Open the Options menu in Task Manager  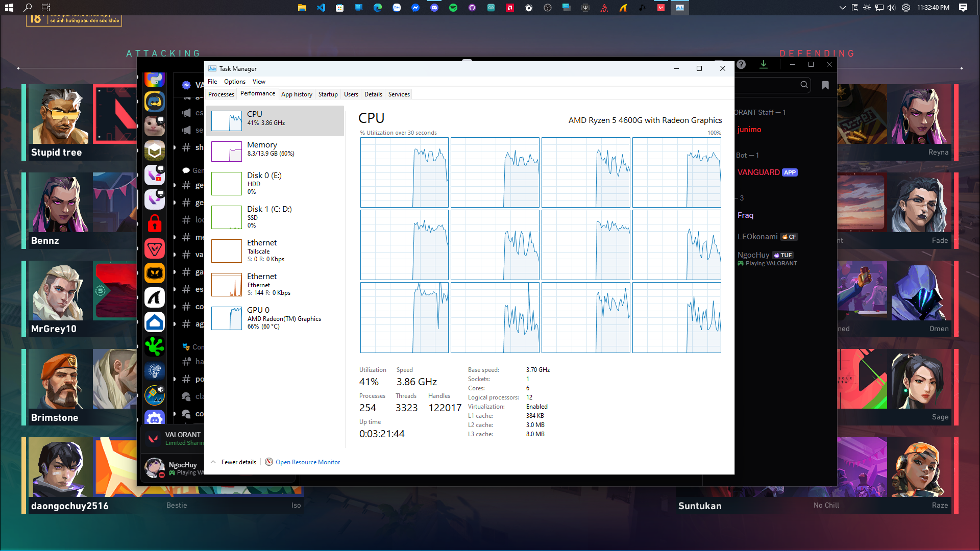click(234, 82)
